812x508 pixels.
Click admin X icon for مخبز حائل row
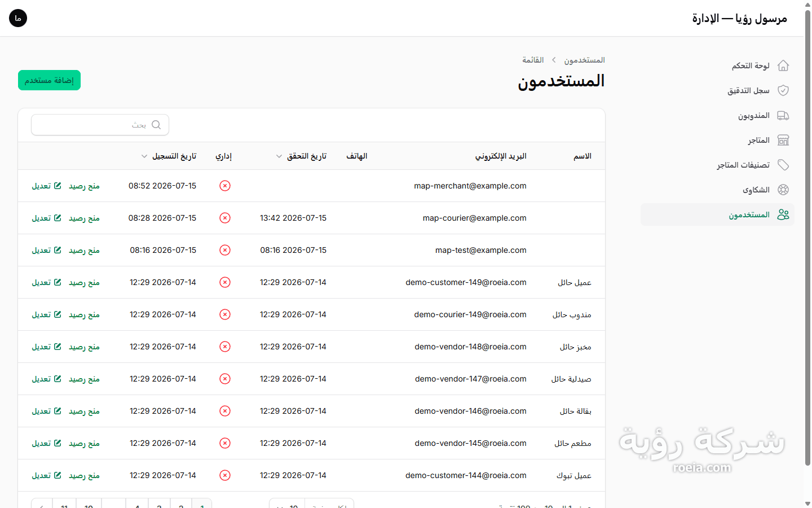coord(225,347)
